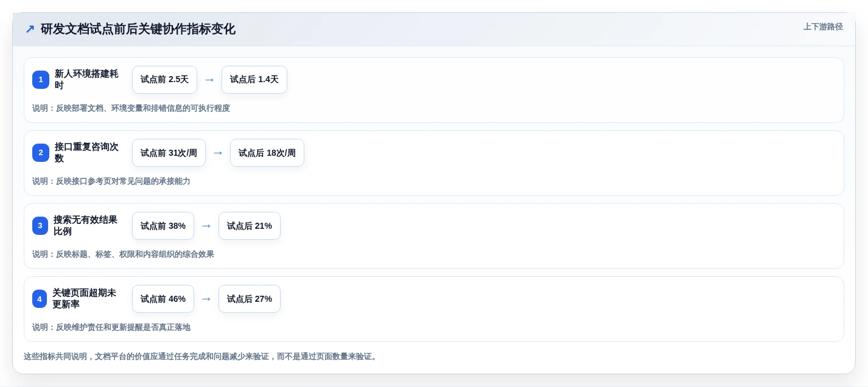Select the 试点前 2.5天 value chip

click(x=164, y=80)
